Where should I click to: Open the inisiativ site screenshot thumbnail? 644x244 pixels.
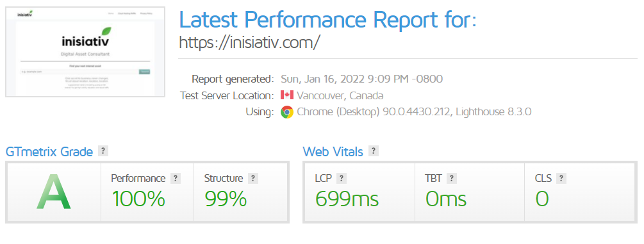[85, 52]
